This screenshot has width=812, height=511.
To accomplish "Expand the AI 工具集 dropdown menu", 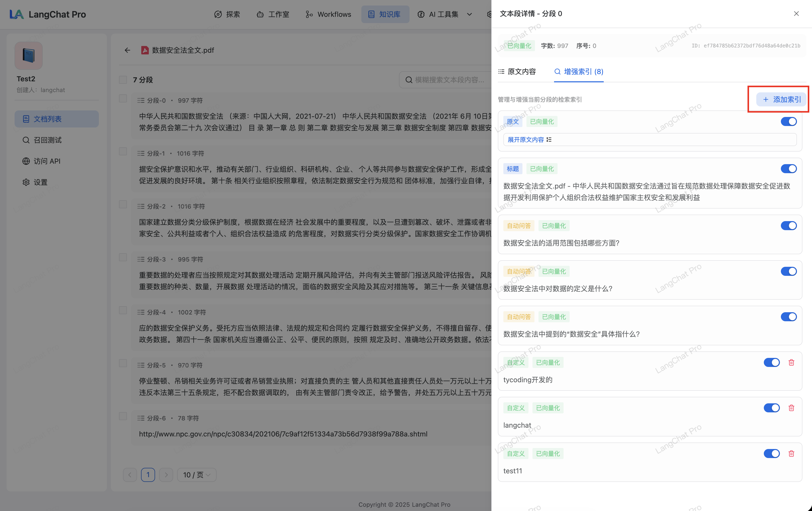I will coord(444,14).
